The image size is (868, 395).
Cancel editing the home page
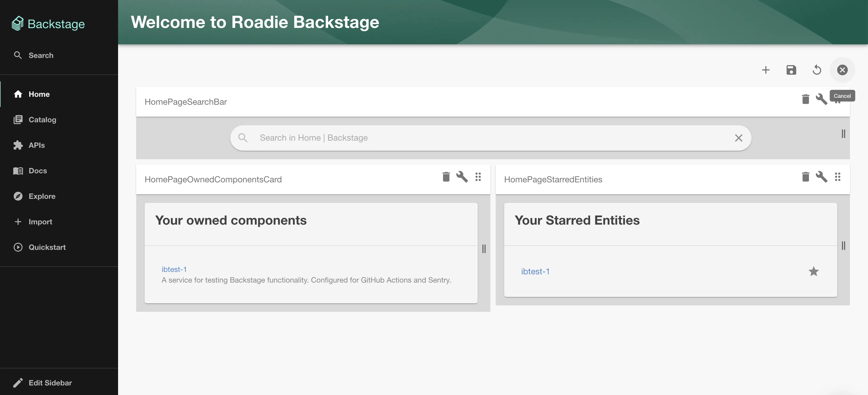click(842, 70)
